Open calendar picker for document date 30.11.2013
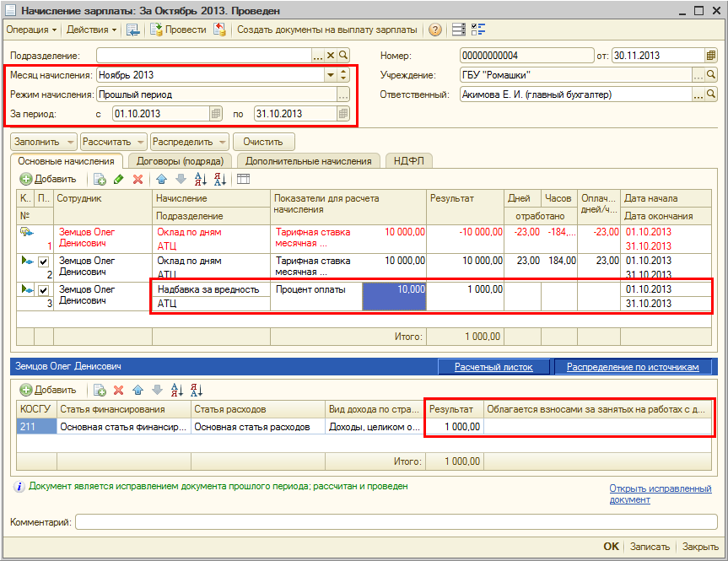Image resolution: width=728 pixels, height=561 pixels. (711, 56)
